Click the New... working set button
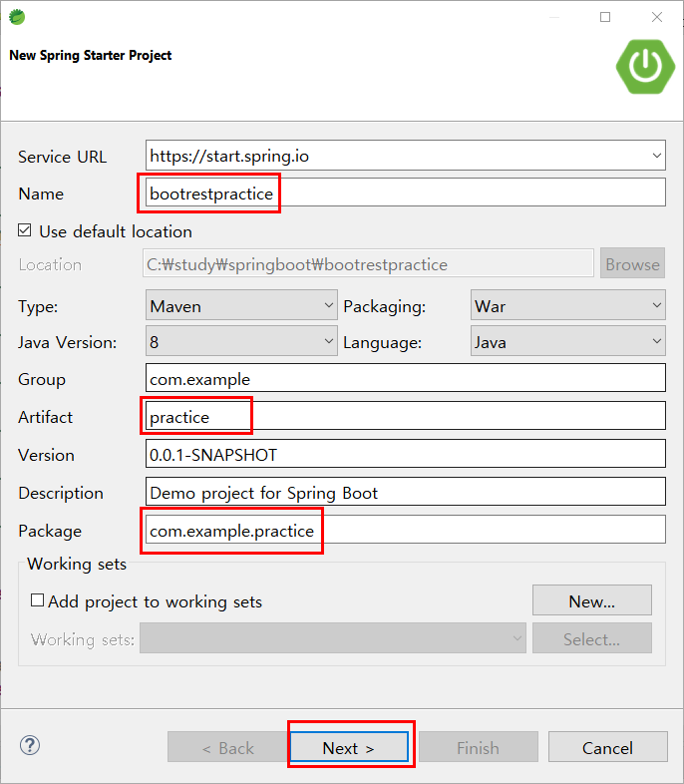 pyautogui.click(x=592, y=600)
